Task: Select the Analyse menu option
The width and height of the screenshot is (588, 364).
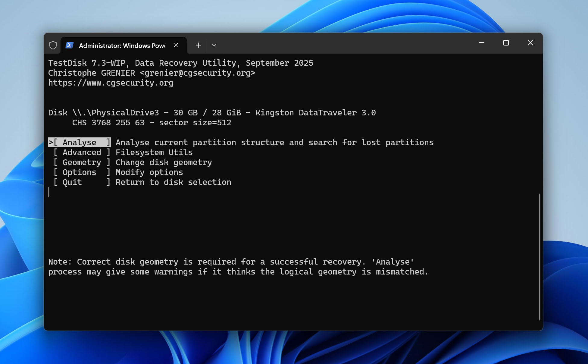Action: tap(80, 142)
